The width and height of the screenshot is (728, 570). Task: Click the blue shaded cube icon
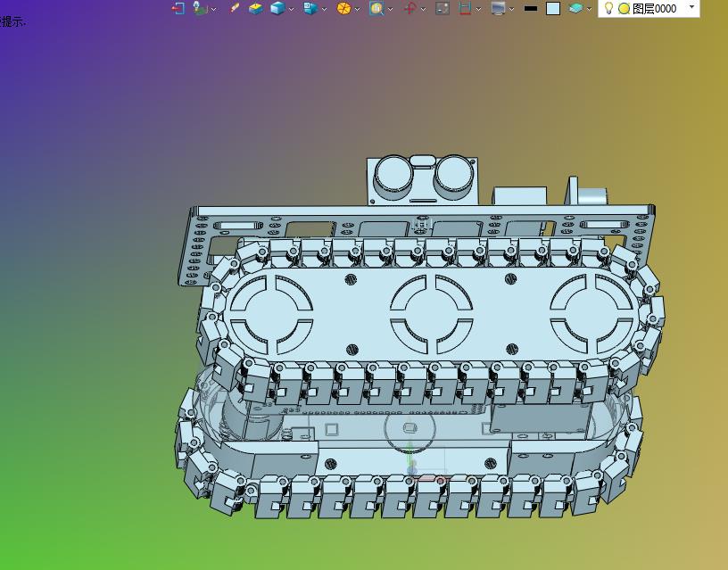[277, 8]
